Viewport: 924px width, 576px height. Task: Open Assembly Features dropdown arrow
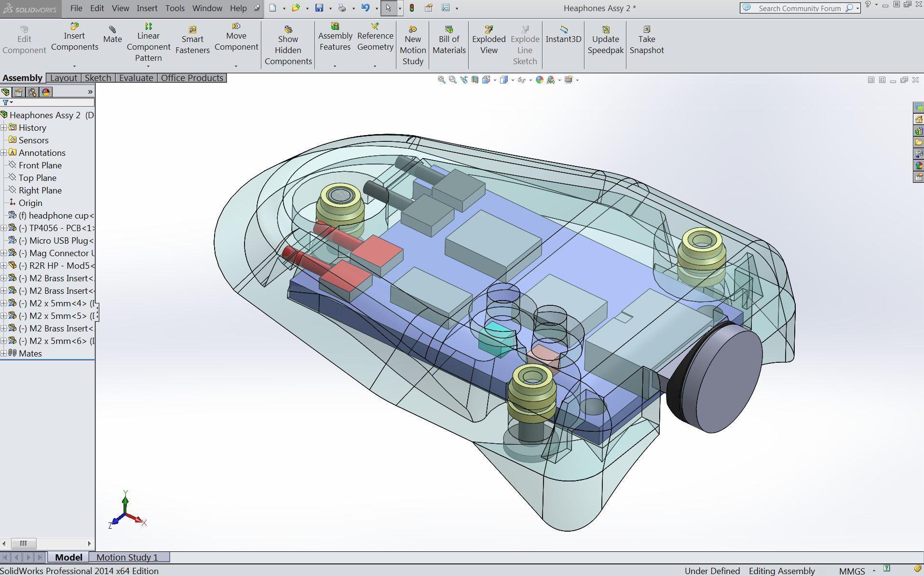(x=335, y=66)
